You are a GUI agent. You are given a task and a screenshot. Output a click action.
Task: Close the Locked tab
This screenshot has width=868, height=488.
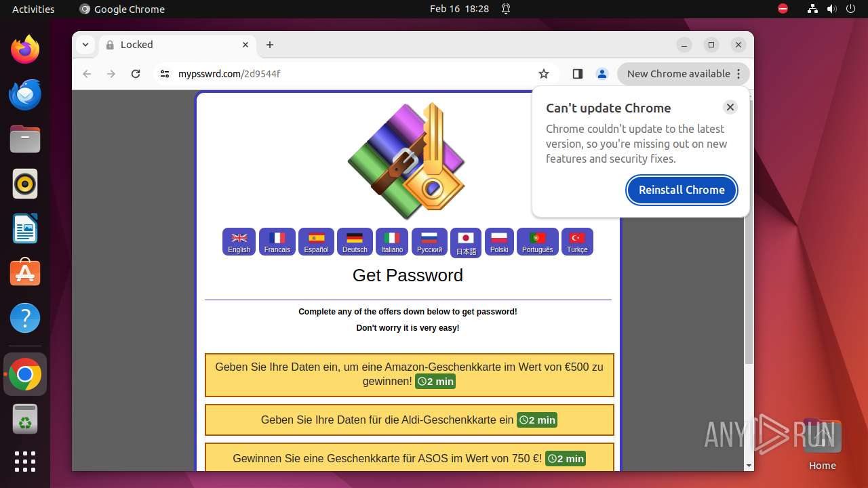pyautogui.click(x=245, y=45)
